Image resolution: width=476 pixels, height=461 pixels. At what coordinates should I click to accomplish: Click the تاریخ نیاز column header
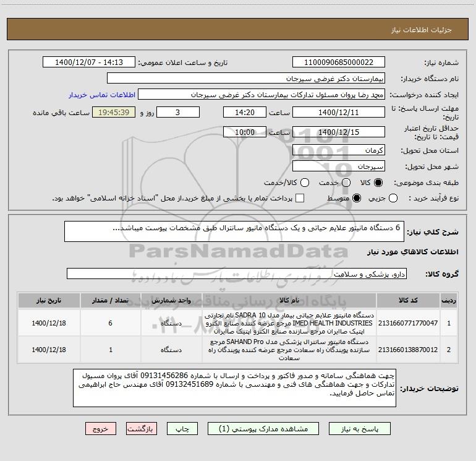point(49,300)
